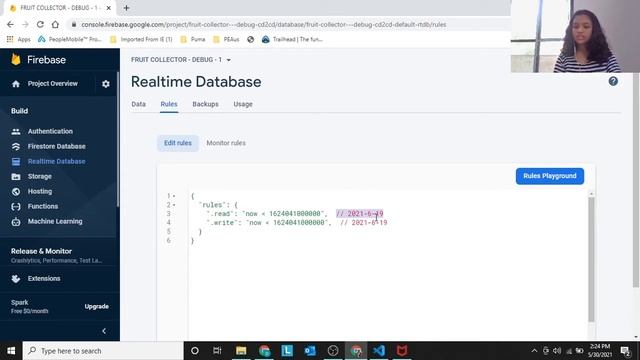640x360 pixels.
Task: Open Functions in the sidebar
Action: [x=43, y=207]
